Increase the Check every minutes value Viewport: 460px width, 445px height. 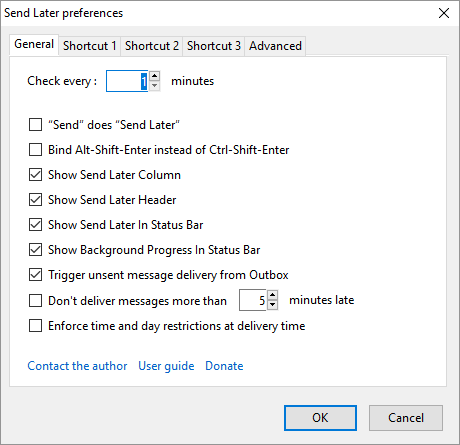coord(154,76)
